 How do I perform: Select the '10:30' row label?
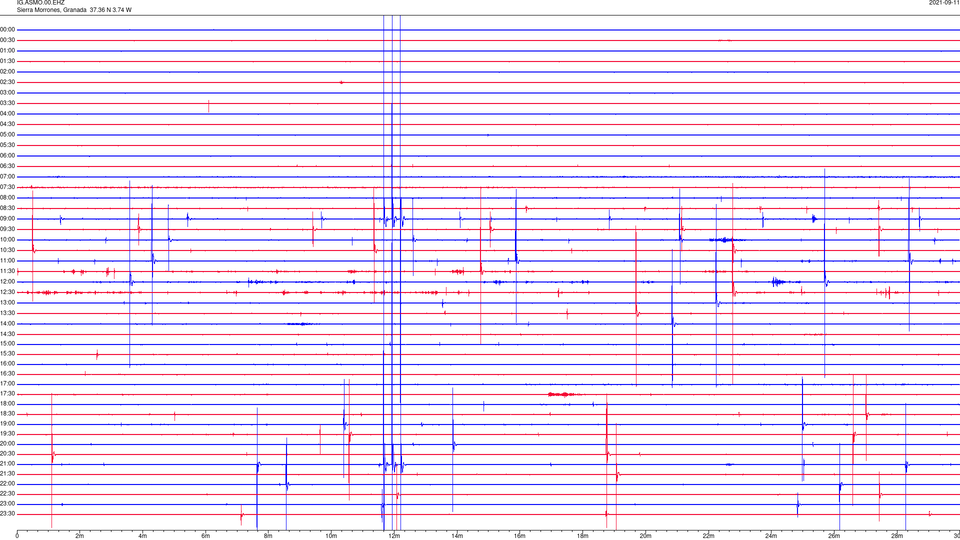click(x=8, y=250)
